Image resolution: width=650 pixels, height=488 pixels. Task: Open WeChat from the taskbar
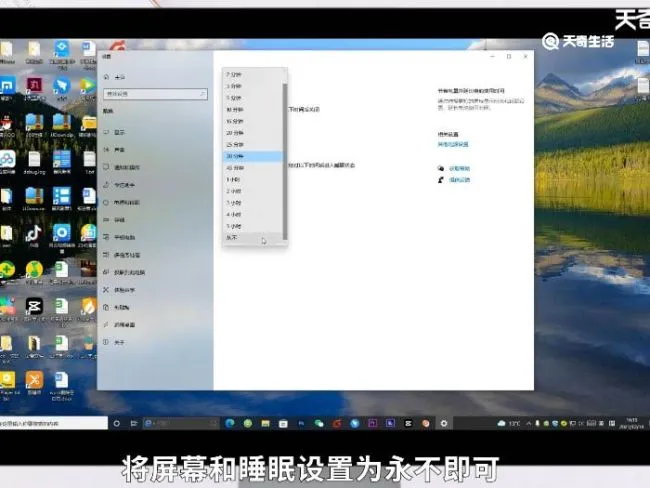[x=319, y=423]
